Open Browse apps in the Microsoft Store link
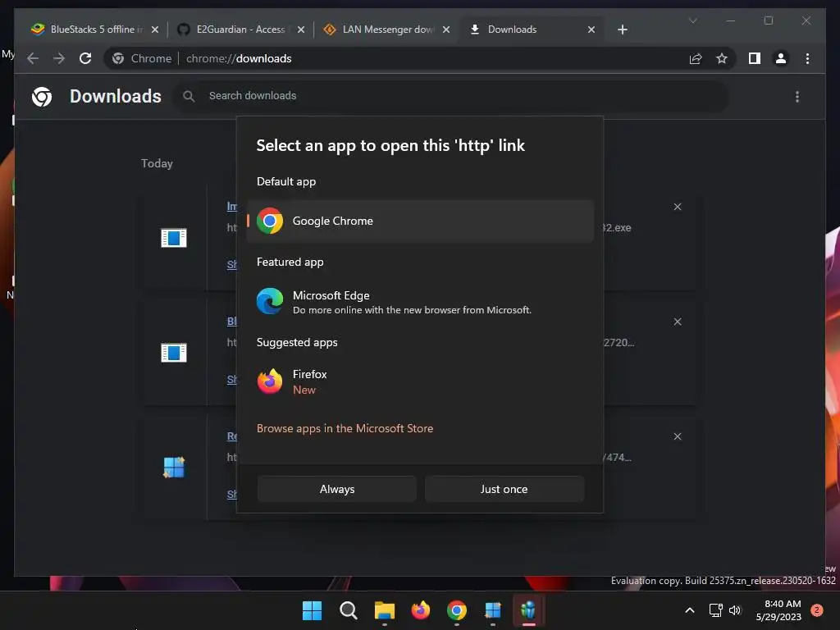 (x=345, y=428)
